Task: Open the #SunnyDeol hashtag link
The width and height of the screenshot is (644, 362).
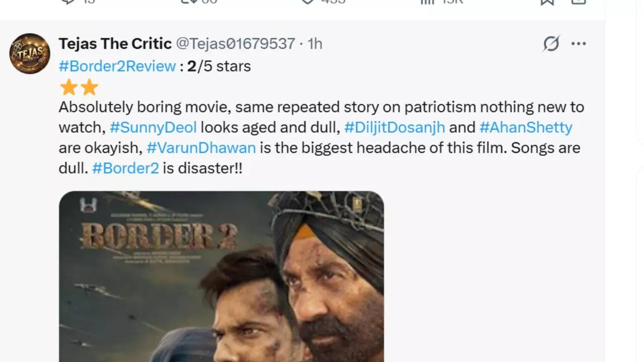Action: point(153,127)
